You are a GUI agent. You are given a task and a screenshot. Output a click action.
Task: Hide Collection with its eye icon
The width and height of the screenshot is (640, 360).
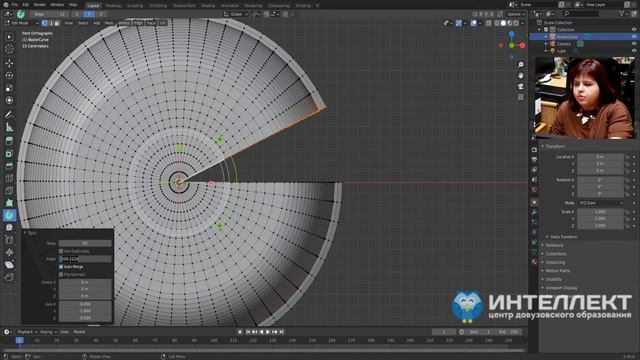tap(634, 29)
